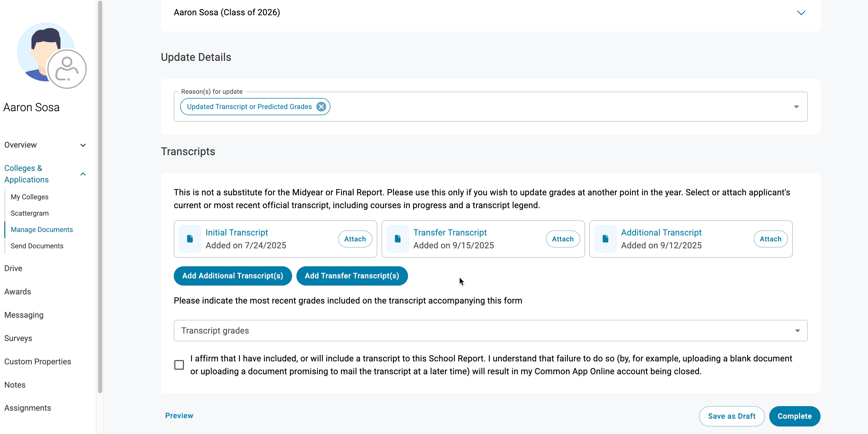The width and height of the screenshot is (868, 434).
Task: Click the Preview link
Action: 179,416
